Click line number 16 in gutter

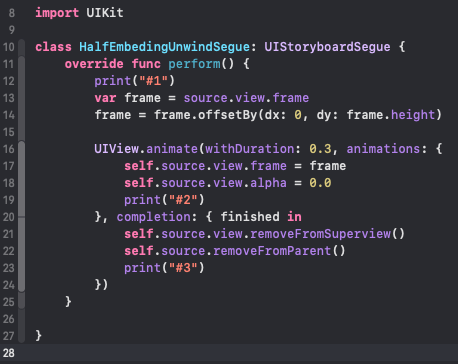click(x=9, y=149)
